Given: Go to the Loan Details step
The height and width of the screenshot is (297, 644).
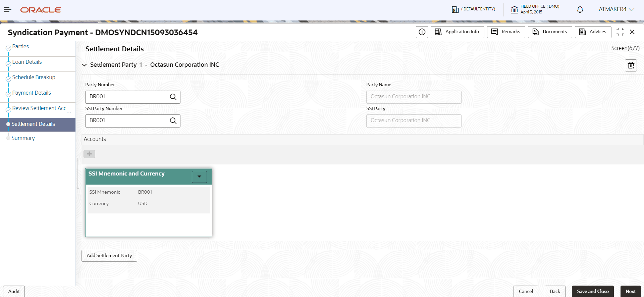Looking at the screenshot, I should (x=27, y=62).
